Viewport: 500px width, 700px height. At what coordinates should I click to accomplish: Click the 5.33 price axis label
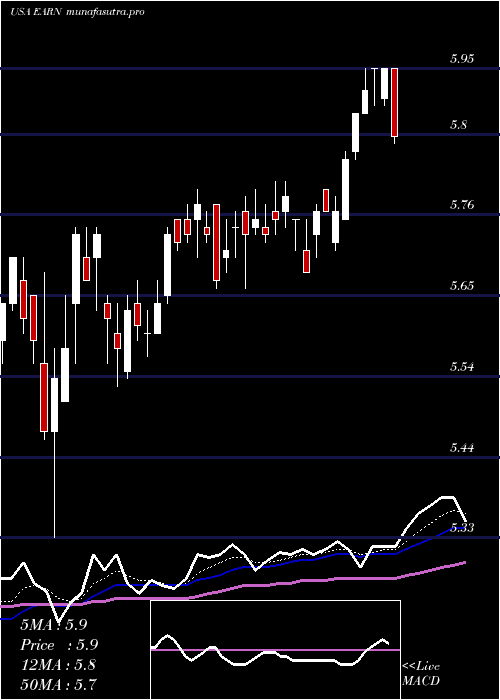point(462,528)
